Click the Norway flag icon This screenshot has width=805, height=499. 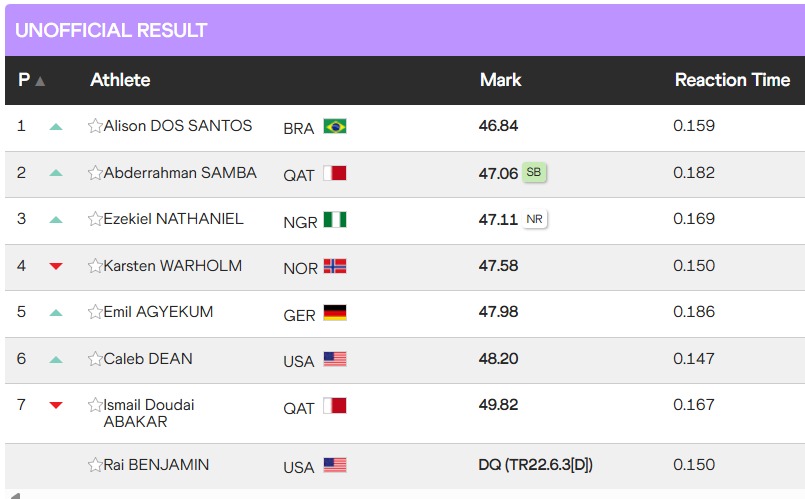(334, 267)
